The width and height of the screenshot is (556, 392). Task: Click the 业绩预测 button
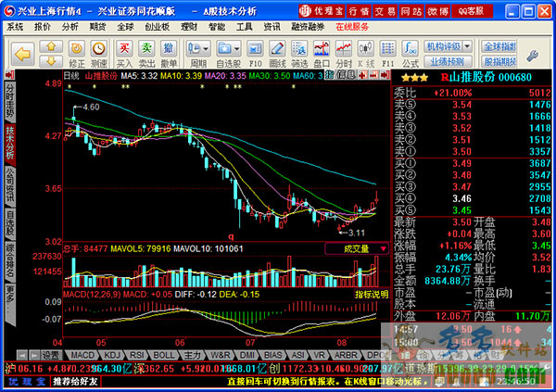tap(448, 62)
